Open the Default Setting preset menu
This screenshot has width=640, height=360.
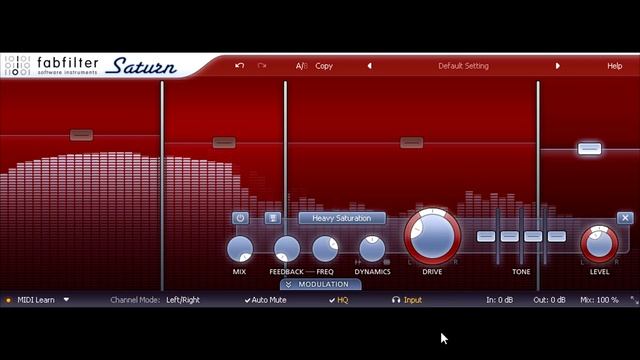pos(463,66)
